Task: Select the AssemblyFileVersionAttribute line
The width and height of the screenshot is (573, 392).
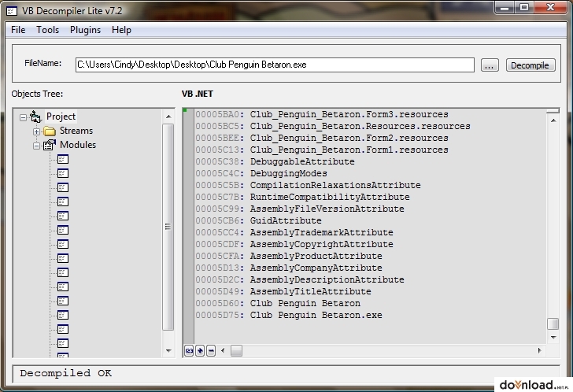Action: point(300,209)
